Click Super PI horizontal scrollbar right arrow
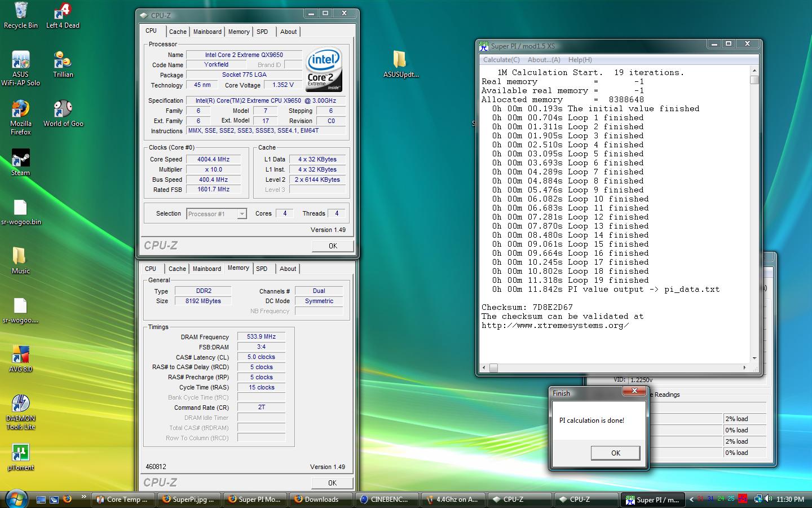 pyautogui.click(x=745, y=368)
